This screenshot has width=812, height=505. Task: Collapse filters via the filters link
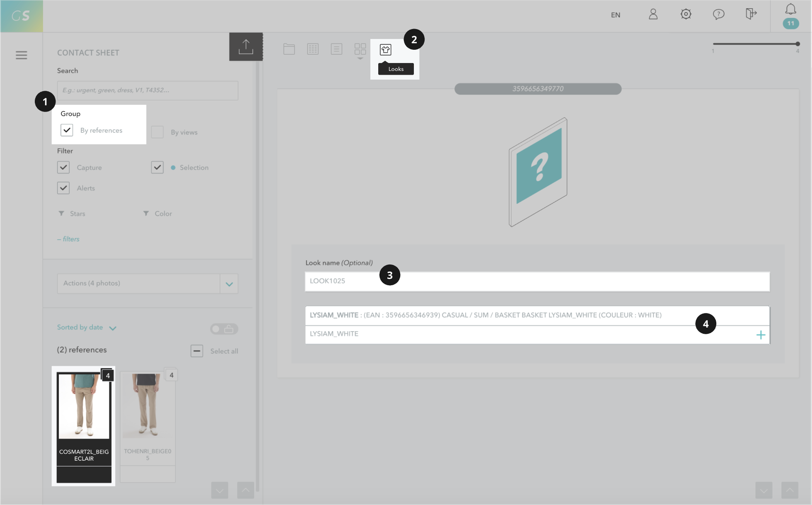click(x=68, y=239)
